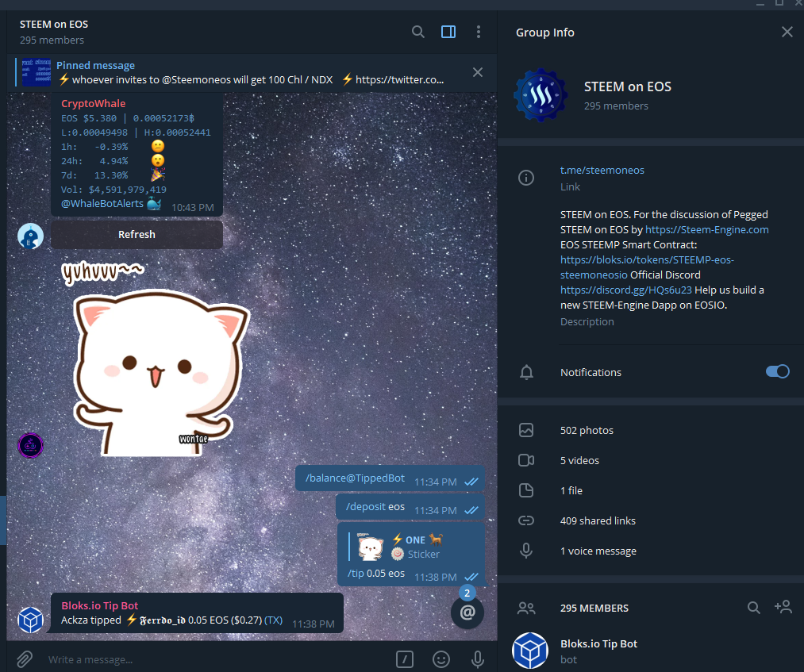Jump to unread mentions with @ button
The image size is (804, 672).
[467, 612]
